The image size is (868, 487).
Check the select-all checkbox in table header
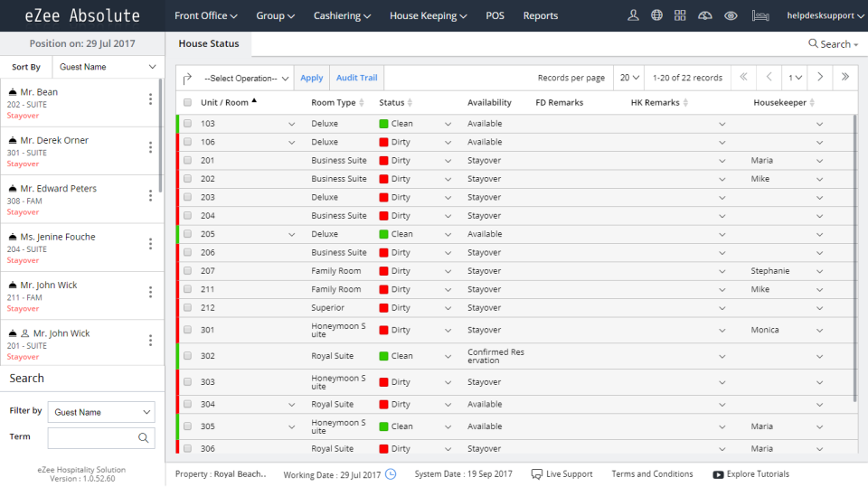(x=187, y=103)
